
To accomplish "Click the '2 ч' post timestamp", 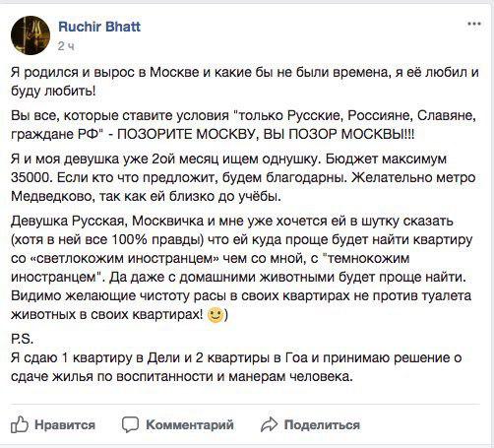I will (66, 46).
